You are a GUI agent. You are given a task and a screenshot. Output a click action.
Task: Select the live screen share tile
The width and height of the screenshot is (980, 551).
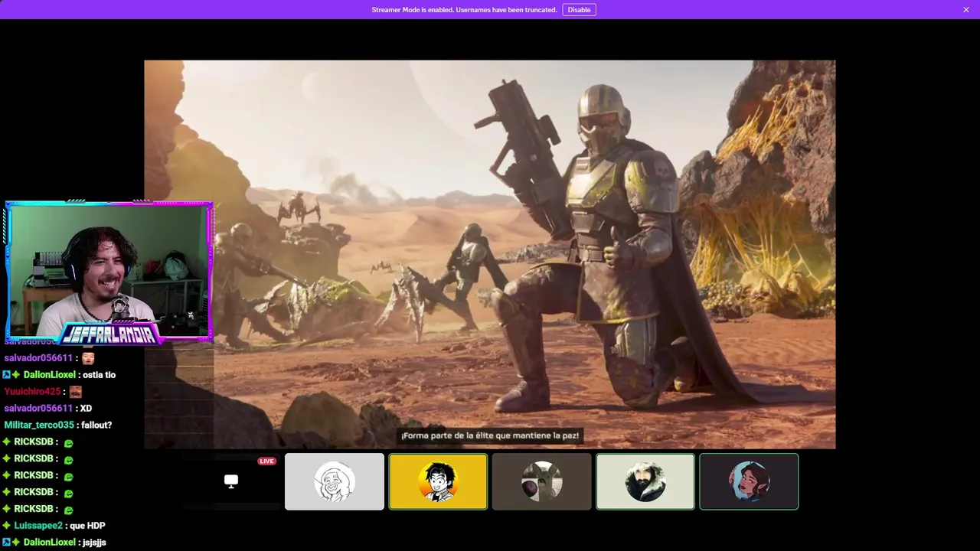pos(231,481)
